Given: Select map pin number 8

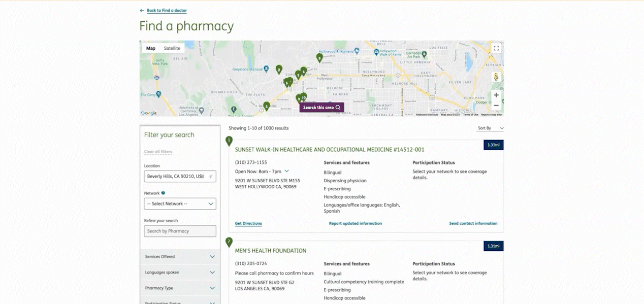Looking at the screenshot, I should point(319,58).
